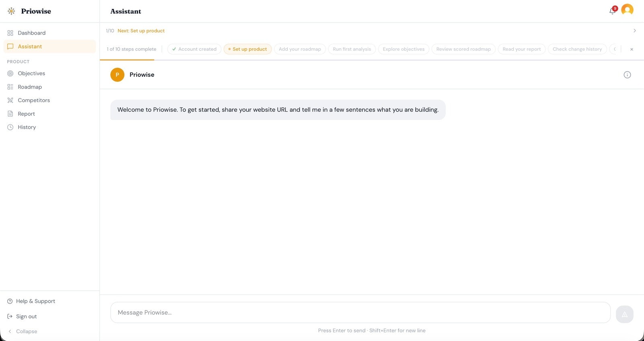Click the Help & Support question icon
The width and height of the screenshot is (644, 341).
pyautogui.click(x=10, y=301)
